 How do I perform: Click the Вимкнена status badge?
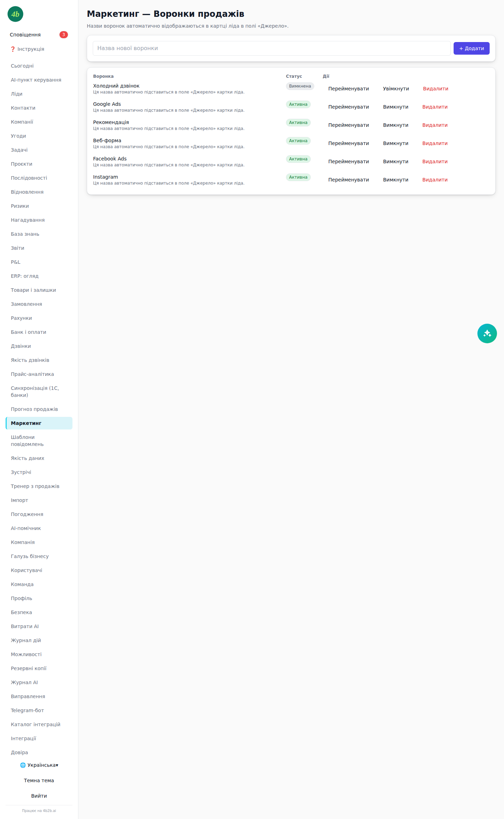click(x=300, y=86)
